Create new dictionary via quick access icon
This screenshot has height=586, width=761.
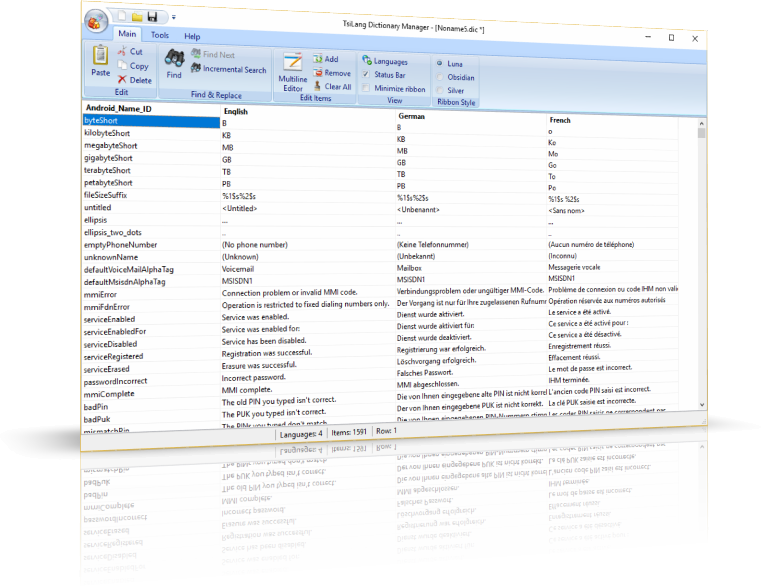click(x=122, y=16)
